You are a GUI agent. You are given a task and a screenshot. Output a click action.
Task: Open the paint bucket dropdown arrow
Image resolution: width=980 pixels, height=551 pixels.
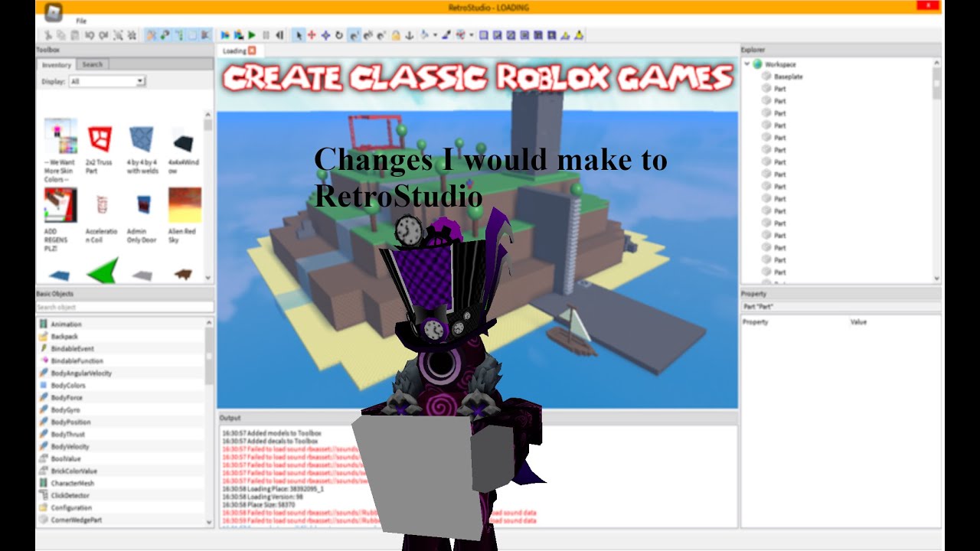[434, 35]
